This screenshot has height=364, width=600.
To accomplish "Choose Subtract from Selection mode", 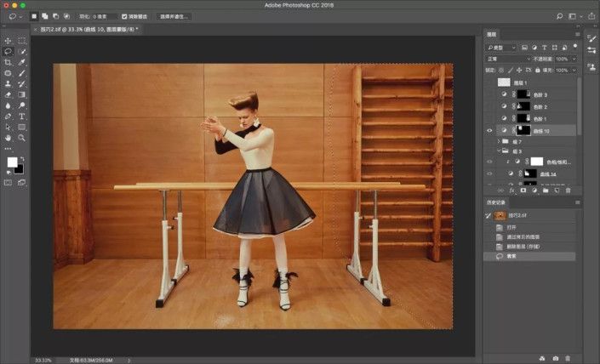I will (55, 16).
